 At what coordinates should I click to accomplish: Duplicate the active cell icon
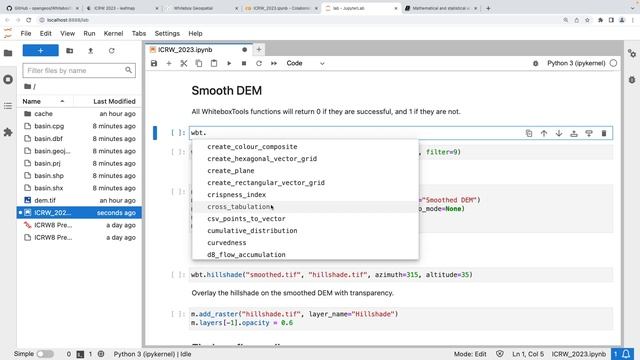[529, 133]
